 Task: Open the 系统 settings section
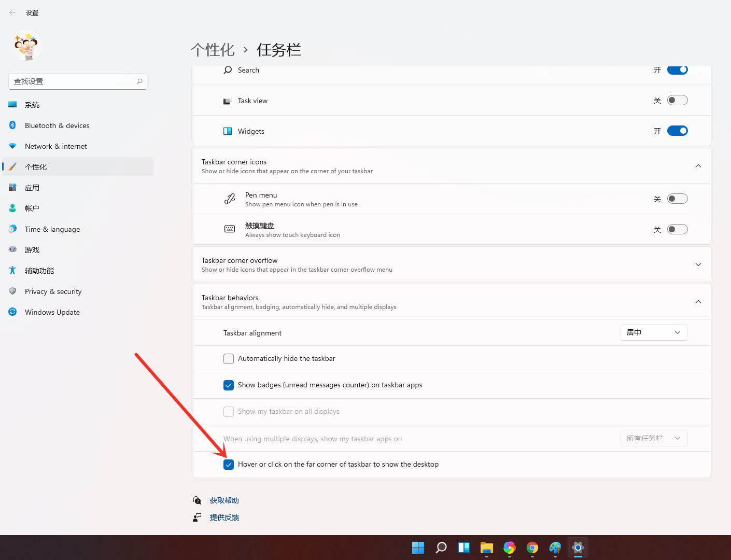point(32,104)
